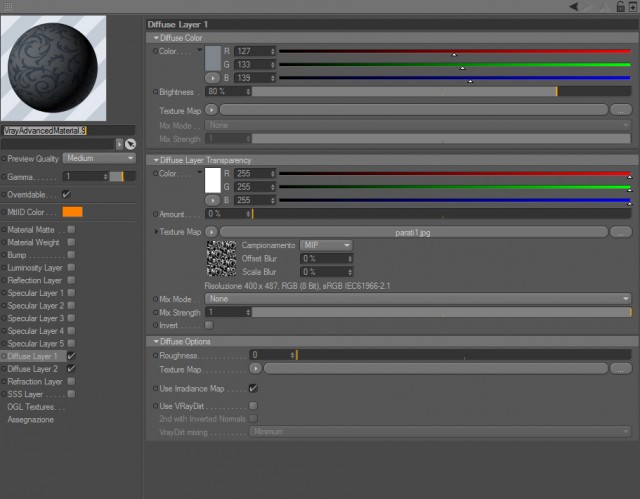640x499 pixels.
Task: Select the Refraction Layer channel
Action: coord(35,381)
